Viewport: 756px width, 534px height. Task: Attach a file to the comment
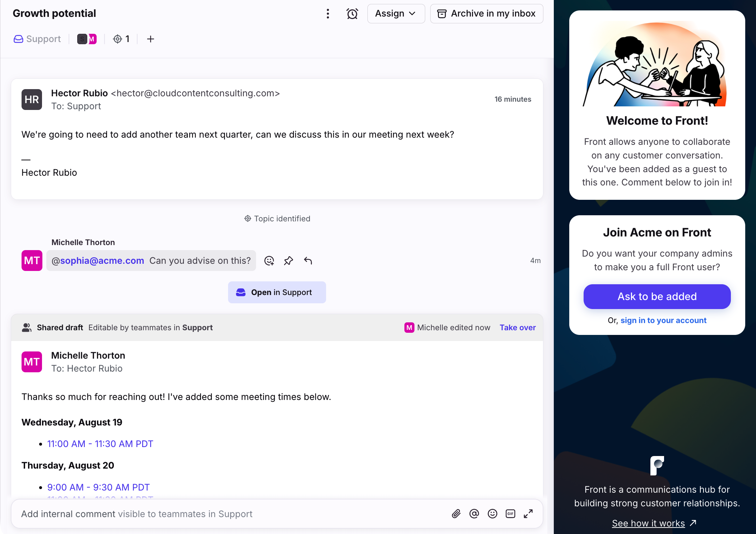[x=456, y=514]
